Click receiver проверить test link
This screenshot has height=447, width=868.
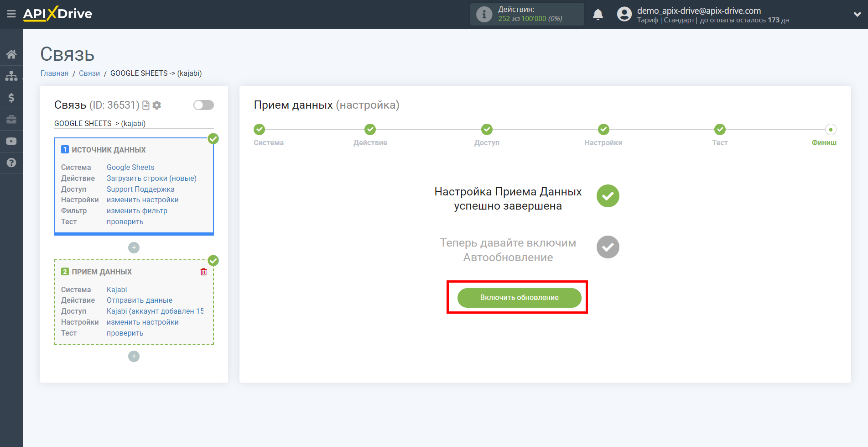(x=125, y=333)
